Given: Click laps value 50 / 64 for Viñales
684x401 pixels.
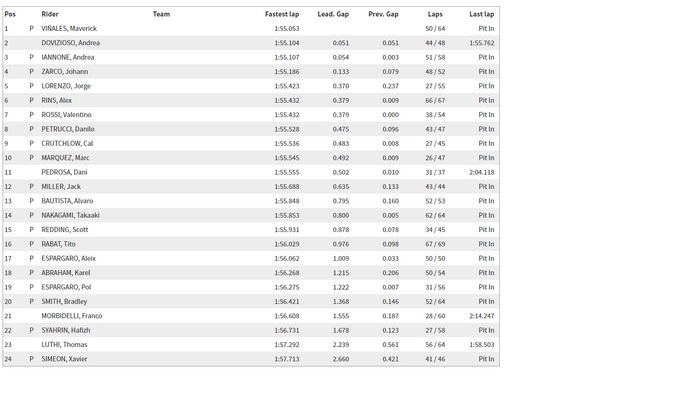Looking at the screenshot, I should 435,28.
